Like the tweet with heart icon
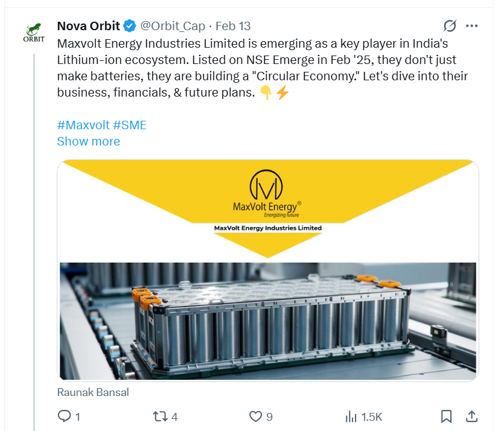The image size is (504, 431). pos(256,416)
